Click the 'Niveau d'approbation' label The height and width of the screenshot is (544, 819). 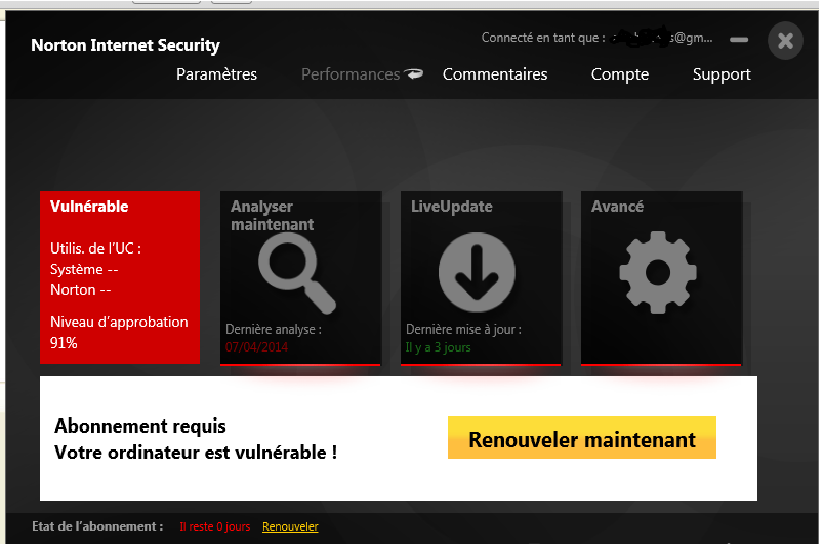119,322
